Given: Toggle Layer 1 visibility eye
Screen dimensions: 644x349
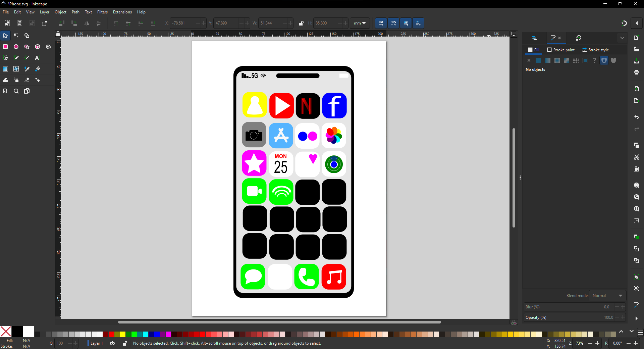Looking at the screenshot, I should [112, 343].
